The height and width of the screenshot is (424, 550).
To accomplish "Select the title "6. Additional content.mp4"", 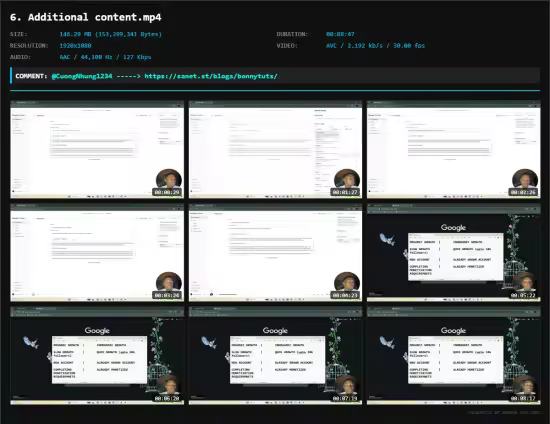I will pyautogui.click(x=86, y=17).
